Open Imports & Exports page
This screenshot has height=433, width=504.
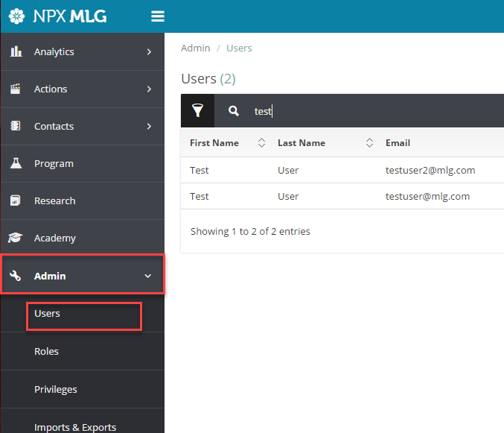pos(75,427)
